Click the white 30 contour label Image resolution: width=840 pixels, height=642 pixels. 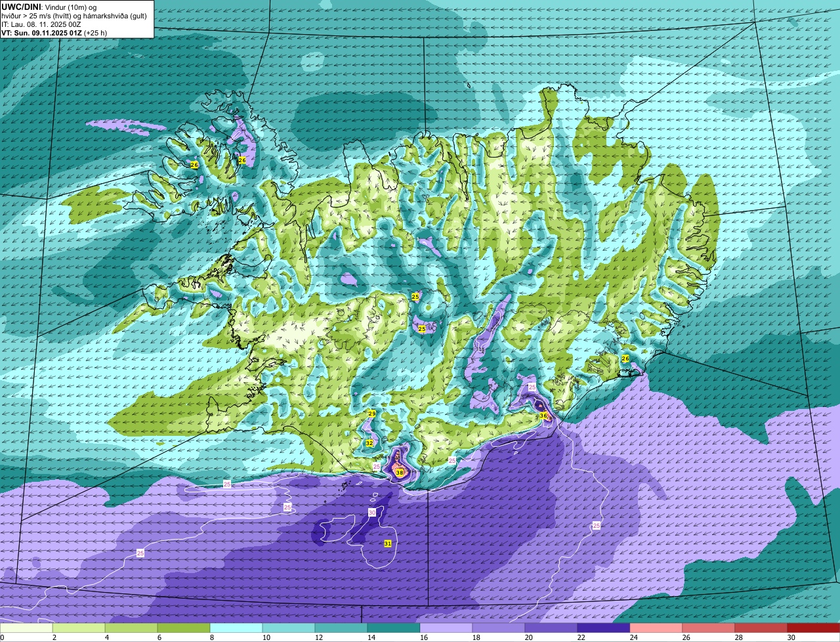(x=372, y=513)
